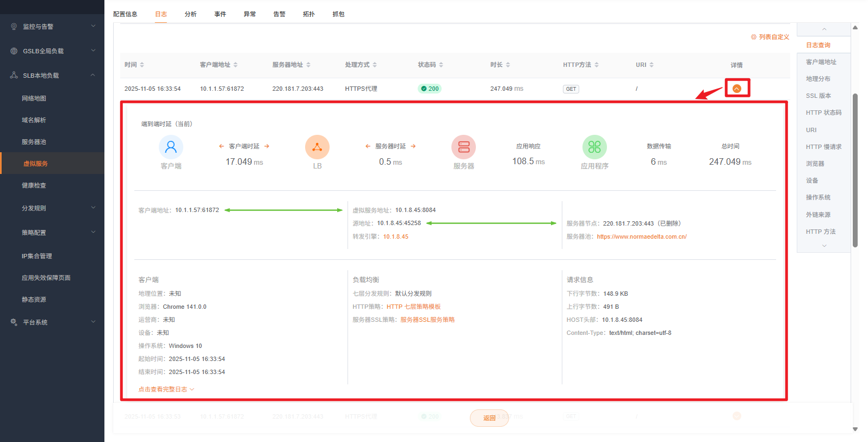The image size is (868, 442).
Task: Sort by status code column
Action: [441, 65]
